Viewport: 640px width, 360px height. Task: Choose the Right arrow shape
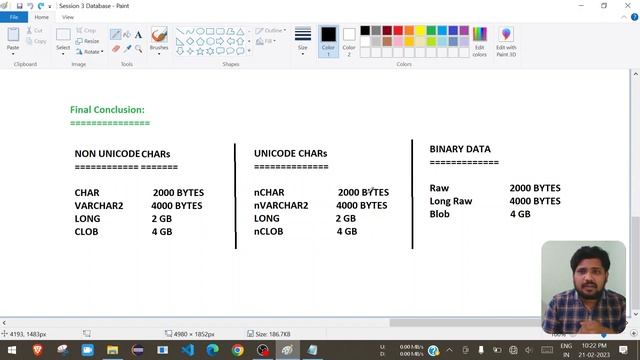[x=220, y=41]
